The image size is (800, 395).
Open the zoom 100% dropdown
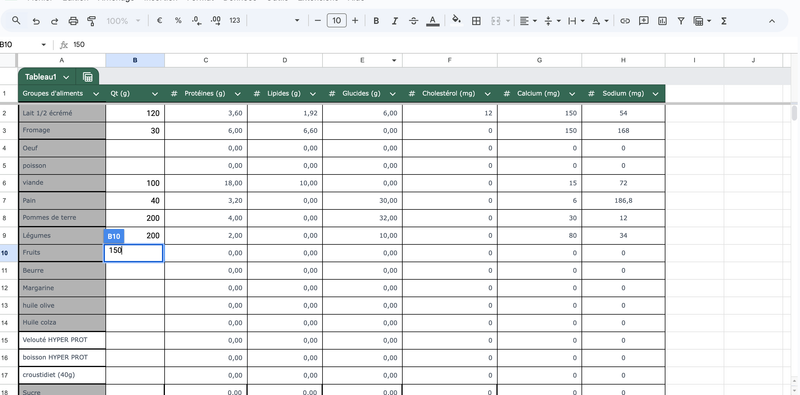(123, 21)
